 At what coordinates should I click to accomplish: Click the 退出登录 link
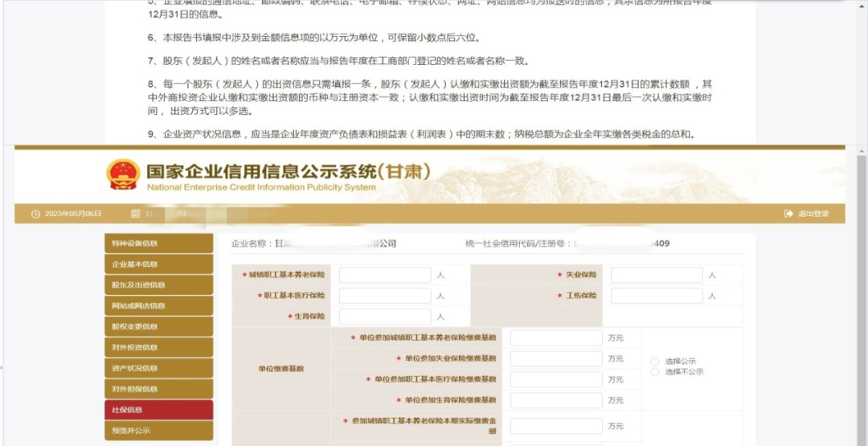pyautogui.click(x=813, y=214)
